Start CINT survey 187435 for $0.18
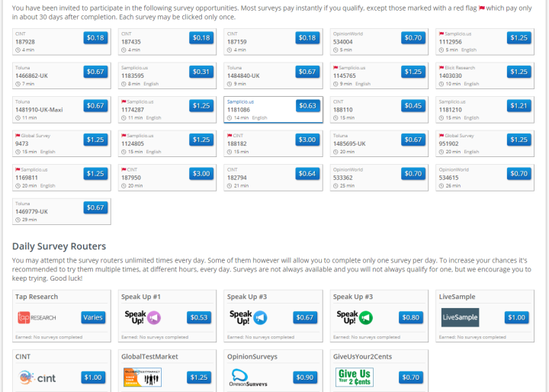 (201, 38)
